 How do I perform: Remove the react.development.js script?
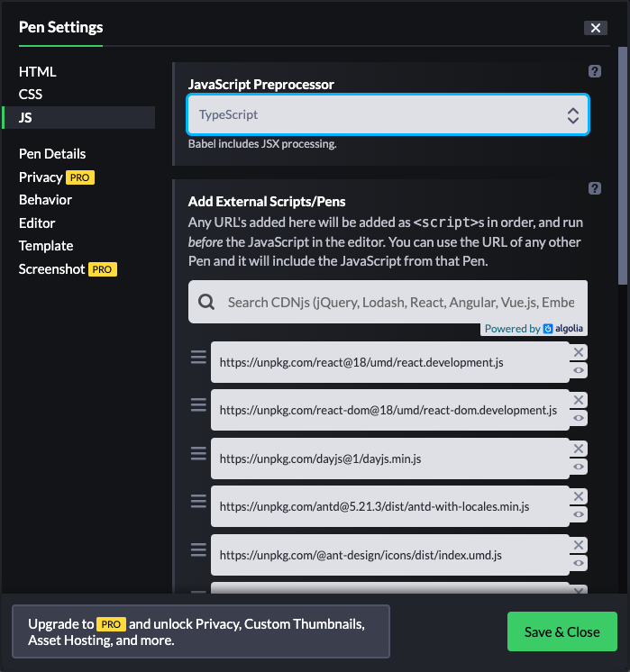pos(579,352)
